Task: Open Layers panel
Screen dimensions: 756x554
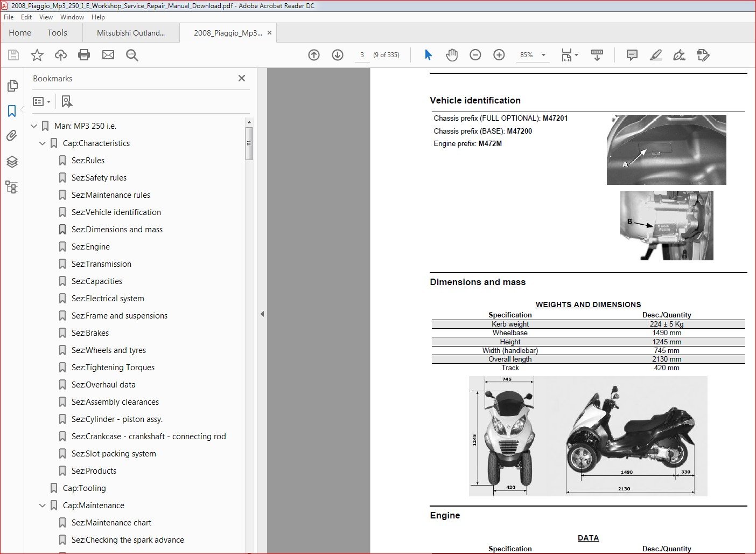Action: click(12, 162)
